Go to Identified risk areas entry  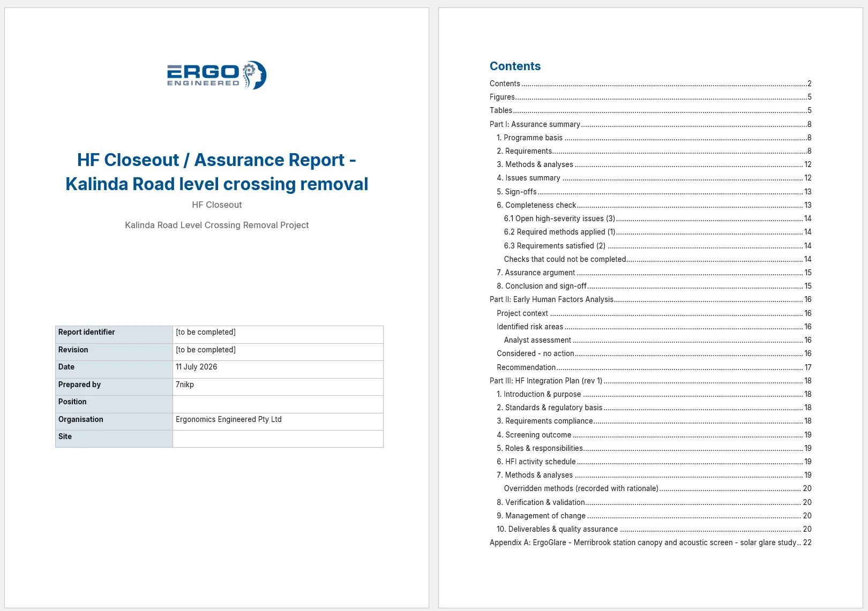pos(654,327)
